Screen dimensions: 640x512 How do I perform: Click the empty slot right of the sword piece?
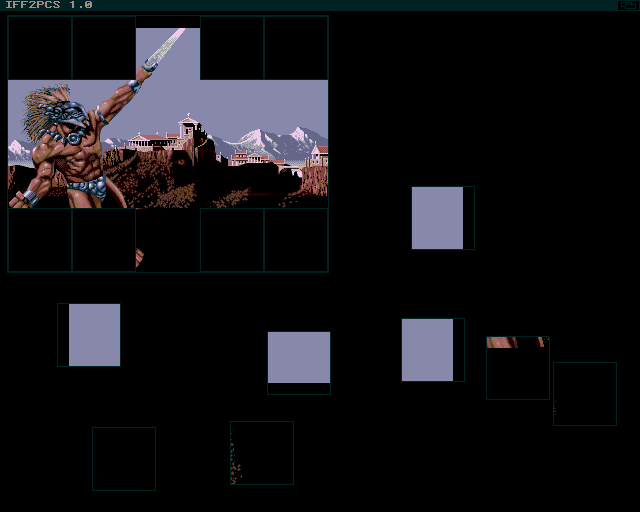pyautogui.click(x=232, y=48)
